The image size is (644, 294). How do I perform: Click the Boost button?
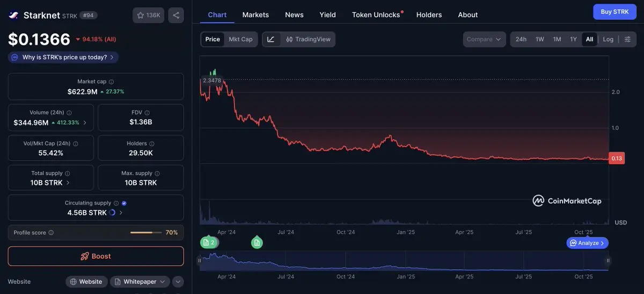tap(96, 256)
